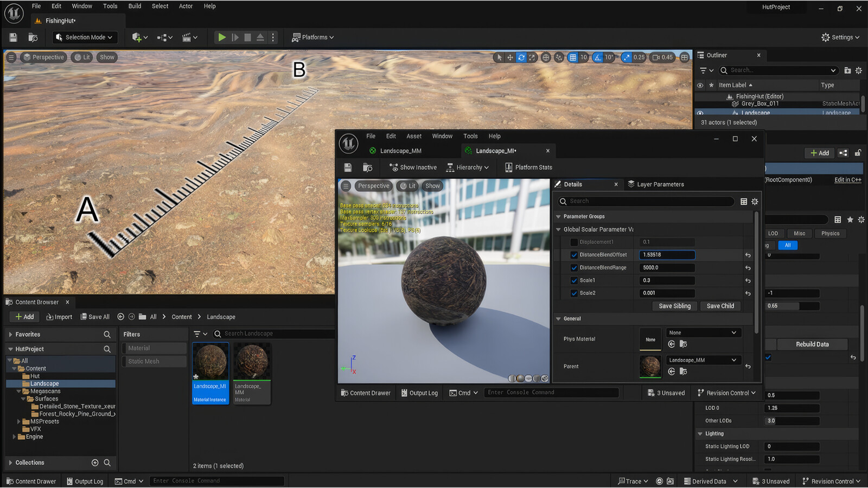Open the Selection Mode dropdown
The height and width of the screenshot is (488, 868).
click(x=85, y=37)
